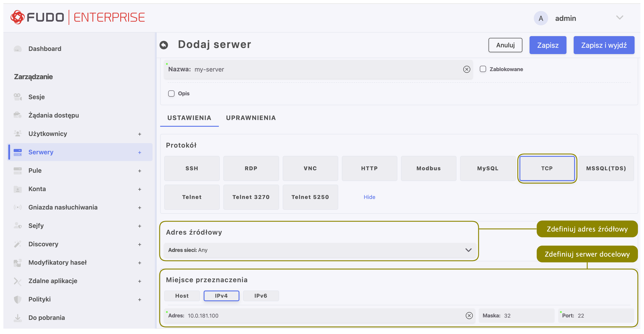This screenshot has height=334, width=644.
Task: Click the Hide link under protocols
Action: (x=369, y=197)
